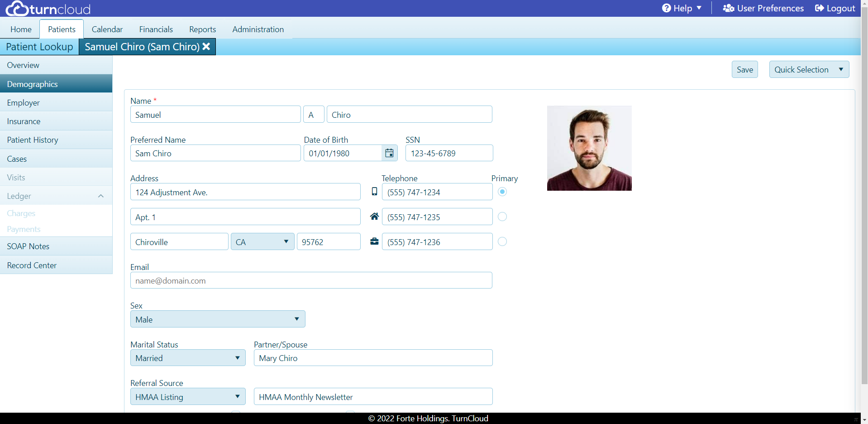Open the Insurance section in the sidebar

pyautogui.click(x=24, y=121)
